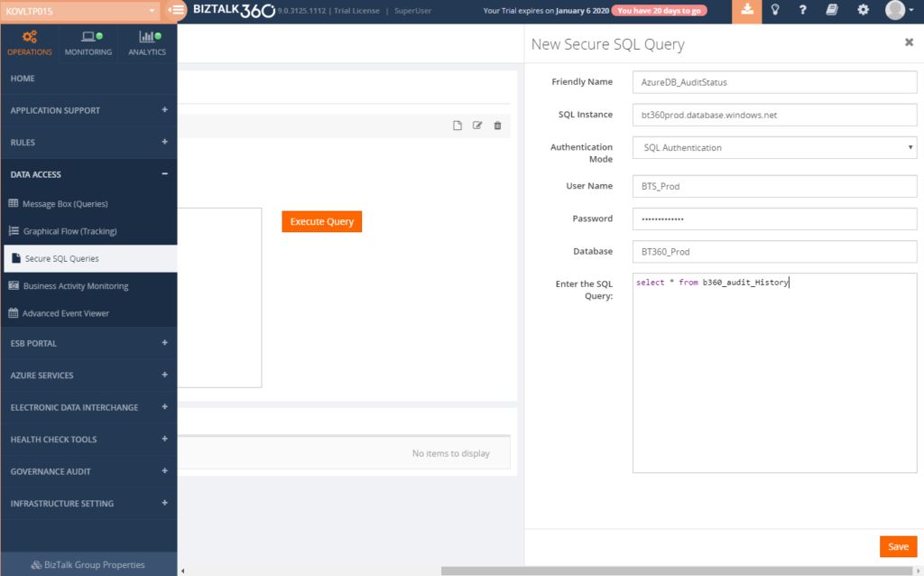
Task: Edit the query using the pencil icon
Action: 477,125
